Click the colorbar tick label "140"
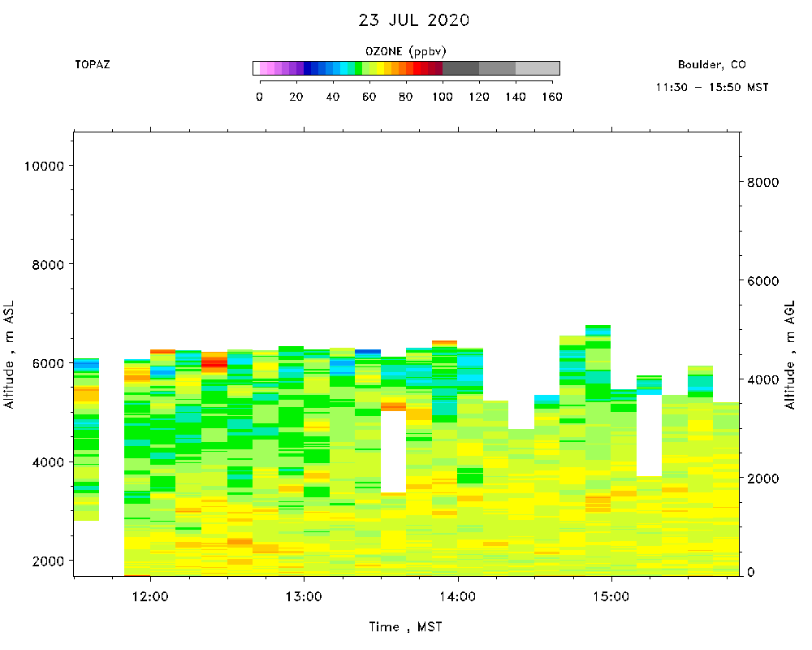This screenshot has width=812, height=650. pos(516,97)
